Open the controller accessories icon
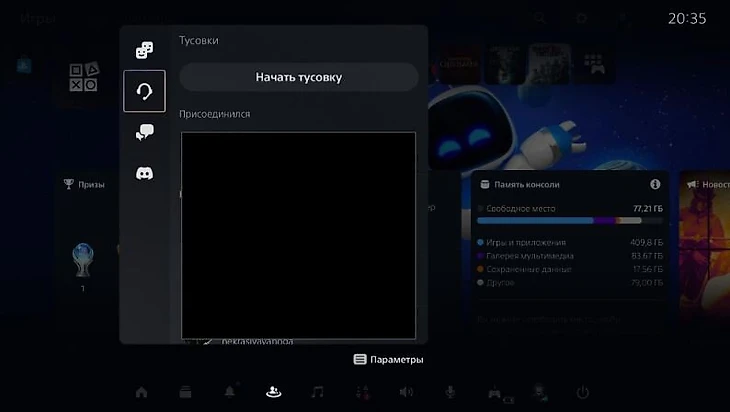730x412 pixels. (x=494, y=392)
